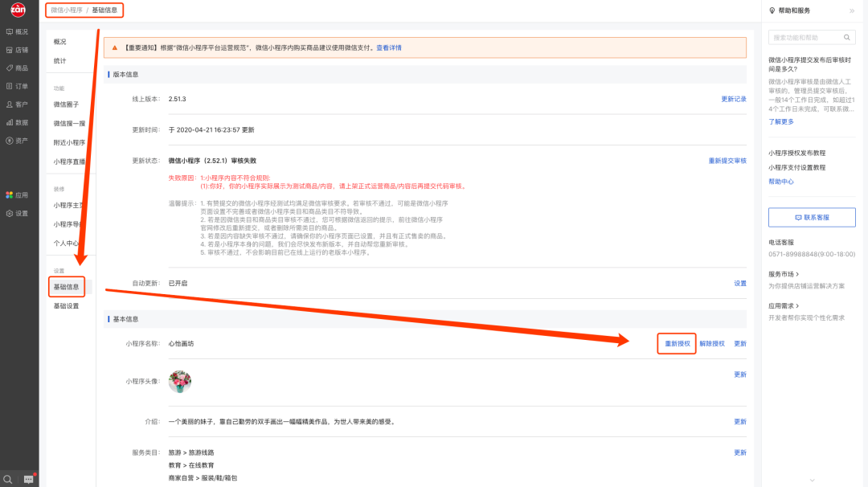Open 数据 in the main sidebar
This screenshot has height=487, width=868.
tap(17, 123)
